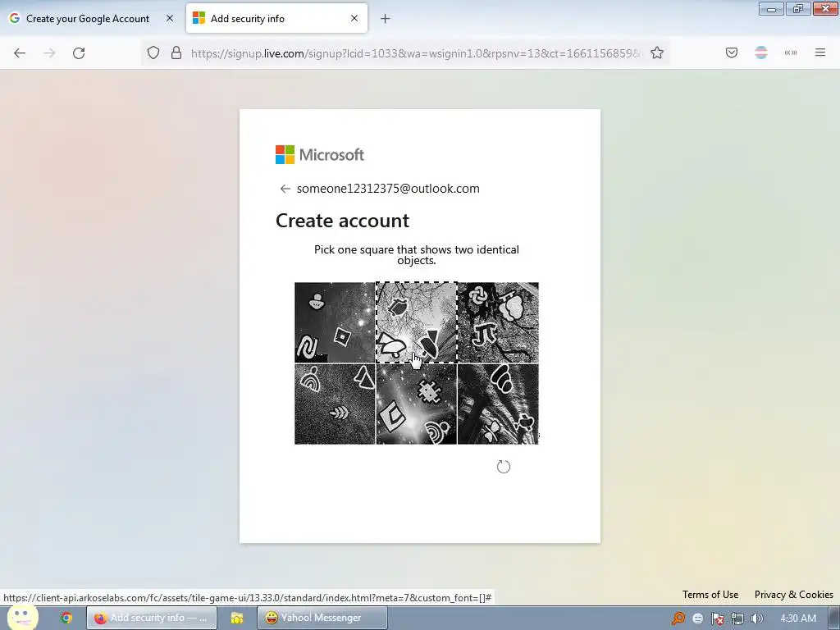This screenshot has height=630, width=840.
Task: Close the Create your Google Account tab
Action: click(170, 19)
